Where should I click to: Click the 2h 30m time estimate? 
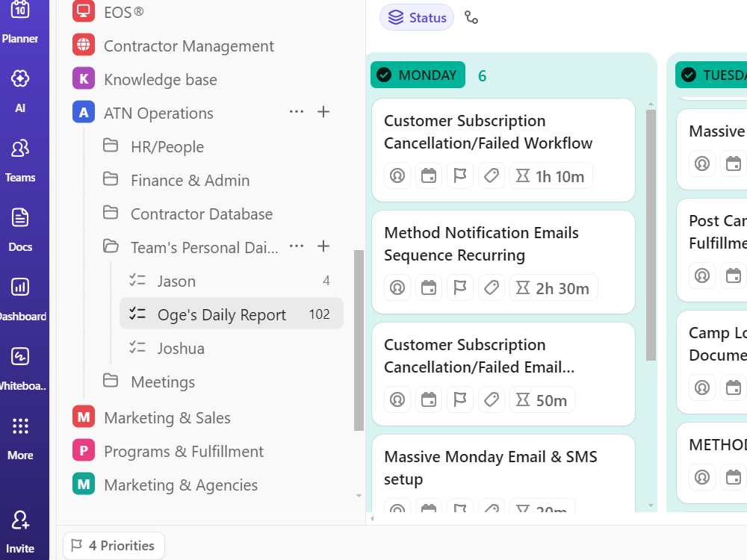pos(554,287)
